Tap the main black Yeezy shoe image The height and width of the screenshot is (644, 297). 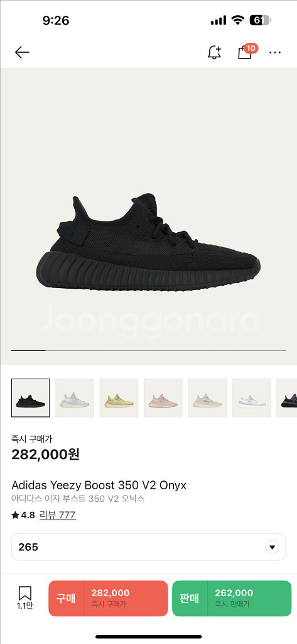(x=148, y=242)
